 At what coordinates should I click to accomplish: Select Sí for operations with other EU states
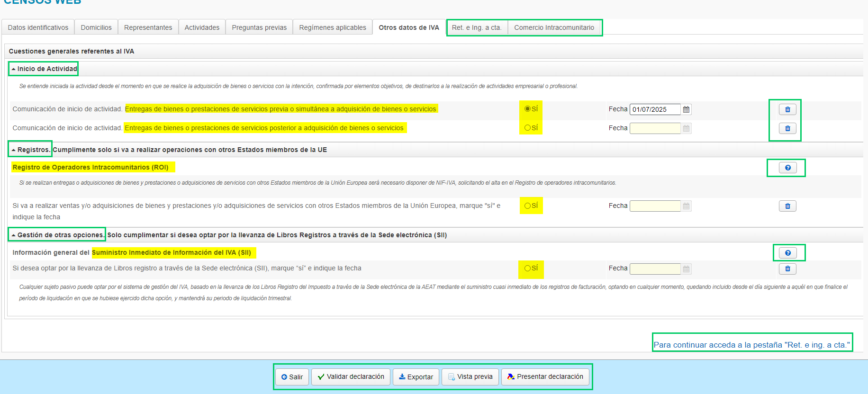pyautogui.click(x=527, y=206)
